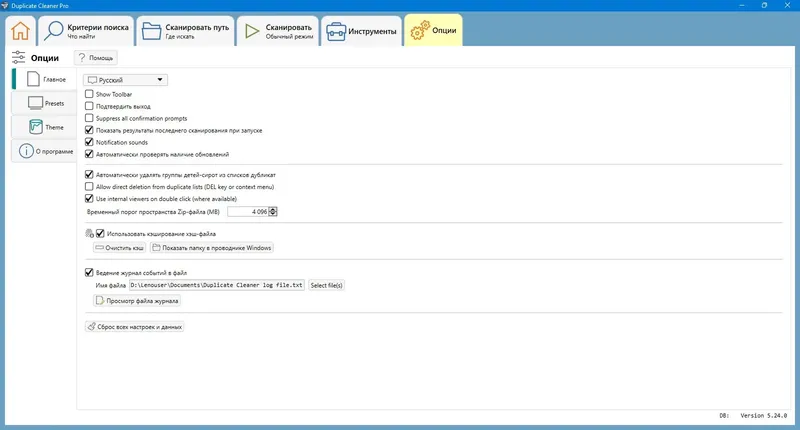Viewport: 800px width, 430px height.
Task: Click the Помощь button
Action: point(96,58)
